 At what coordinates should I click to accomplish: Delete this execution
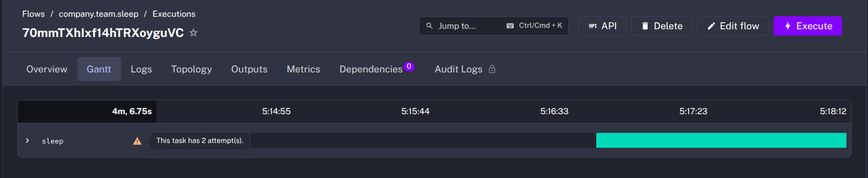coord(662,26)
